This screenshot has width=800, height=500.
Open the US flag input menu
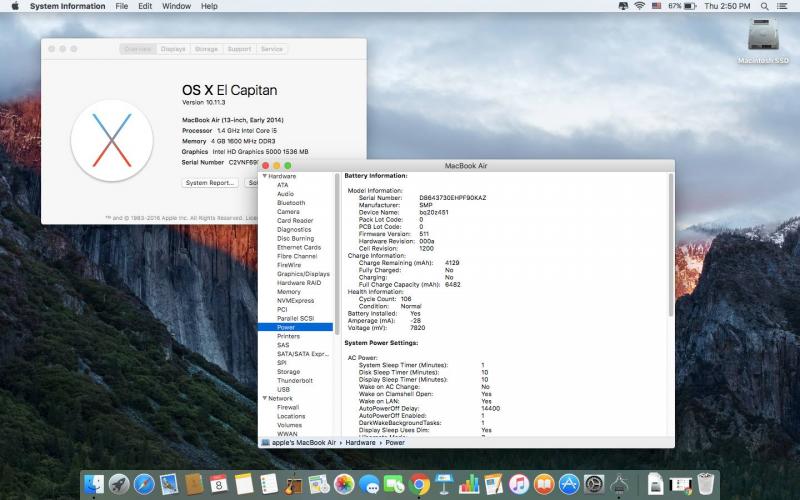(657, 6)
